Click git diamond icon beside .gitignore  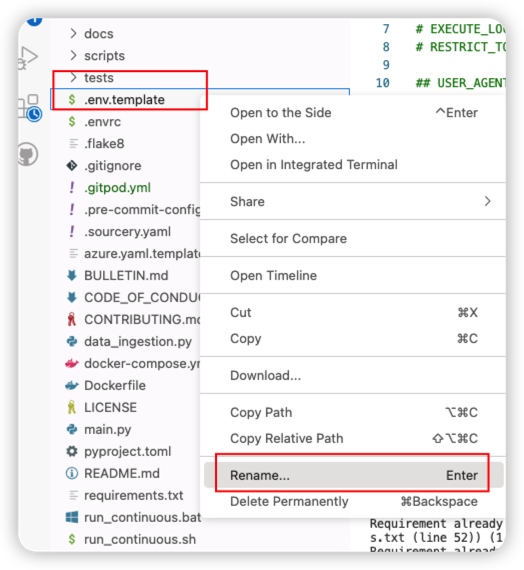(x=72, y=166)
